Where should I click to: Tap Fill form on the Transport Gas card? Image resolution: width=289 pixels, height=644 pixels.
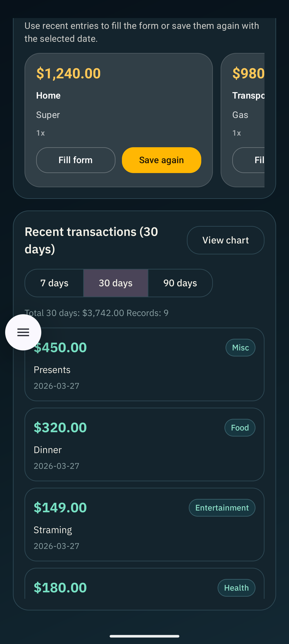[248, 160]
